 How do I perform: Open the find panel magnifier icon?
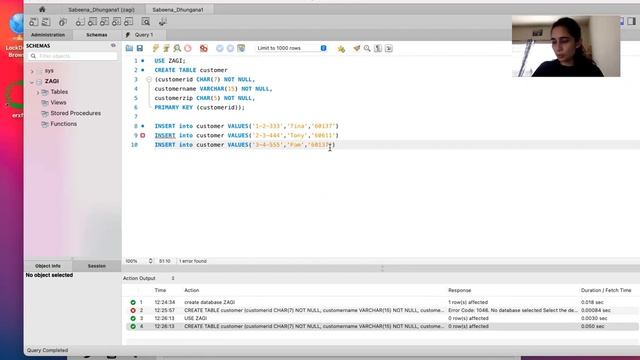point(367,48)
